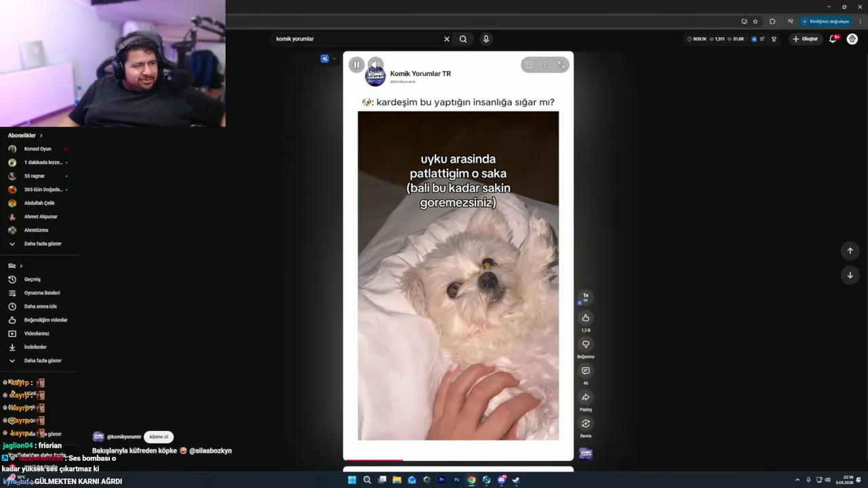Subscribe with the Abone ol button
Screen dimensions: 868x488
159,437
